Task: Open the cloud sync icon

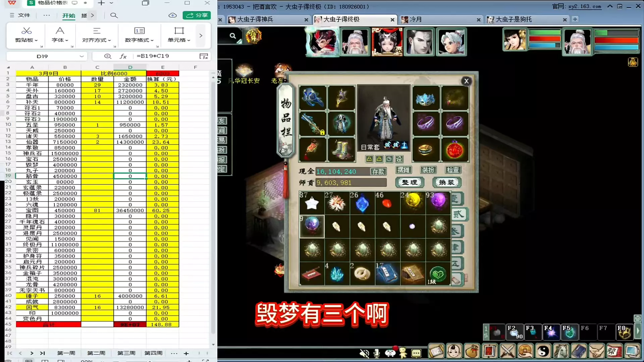Action: 172,15
